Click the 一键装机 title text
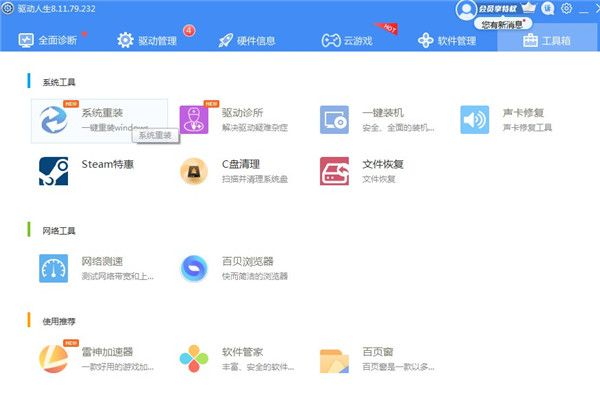600x400 pixels. tap(383, 113)
